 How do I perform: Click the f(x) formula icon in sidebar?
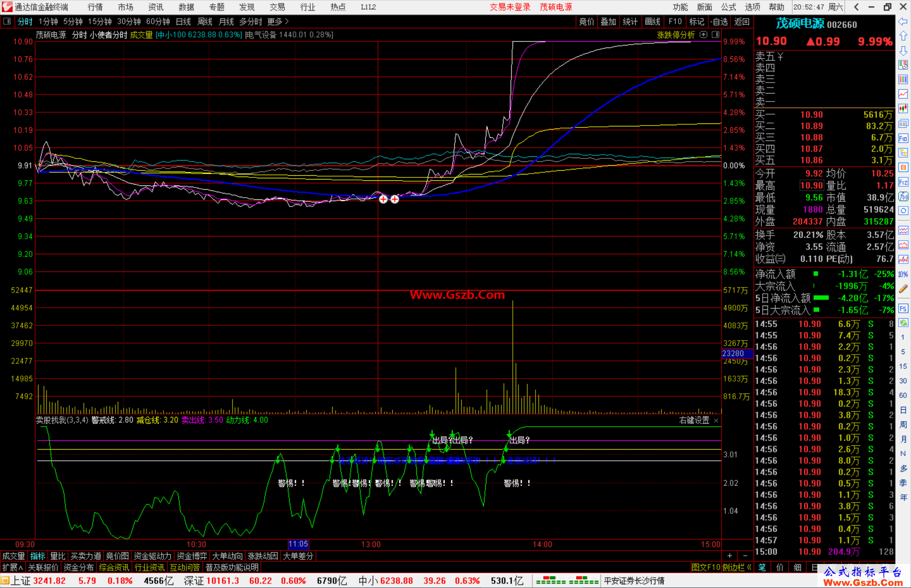click(903, 196)
